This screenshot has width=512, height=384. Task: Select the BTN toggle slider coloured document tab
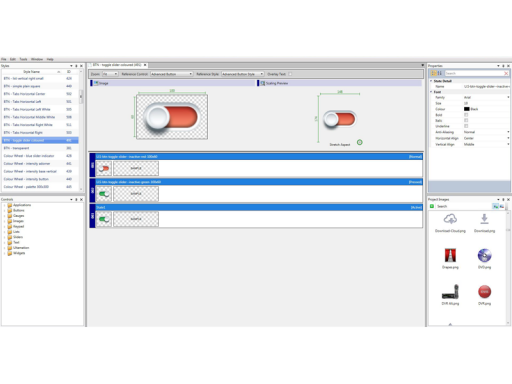click(x=117, y=65)
